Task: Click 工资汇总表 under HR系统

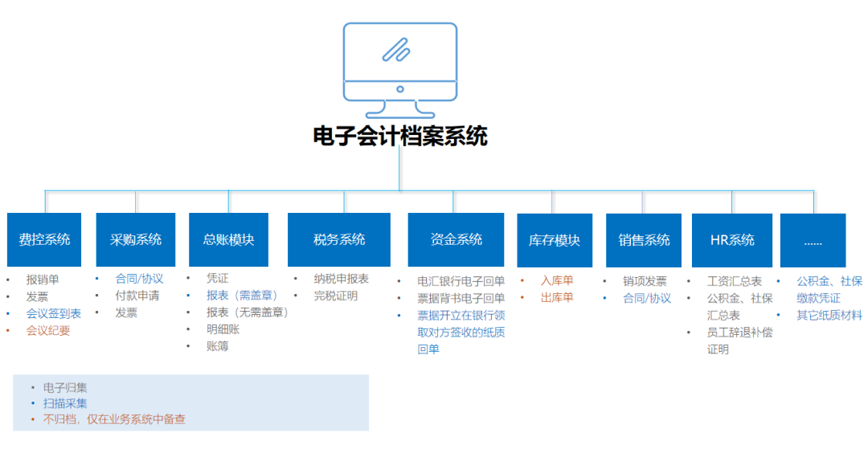Action: click(734, 281)
